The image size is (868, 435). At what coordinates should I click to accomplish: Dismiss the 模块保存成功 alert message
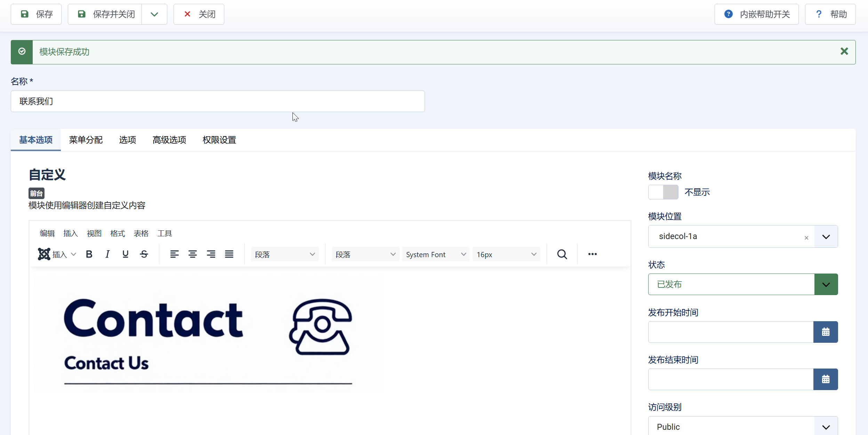click(x=844, y=52)
